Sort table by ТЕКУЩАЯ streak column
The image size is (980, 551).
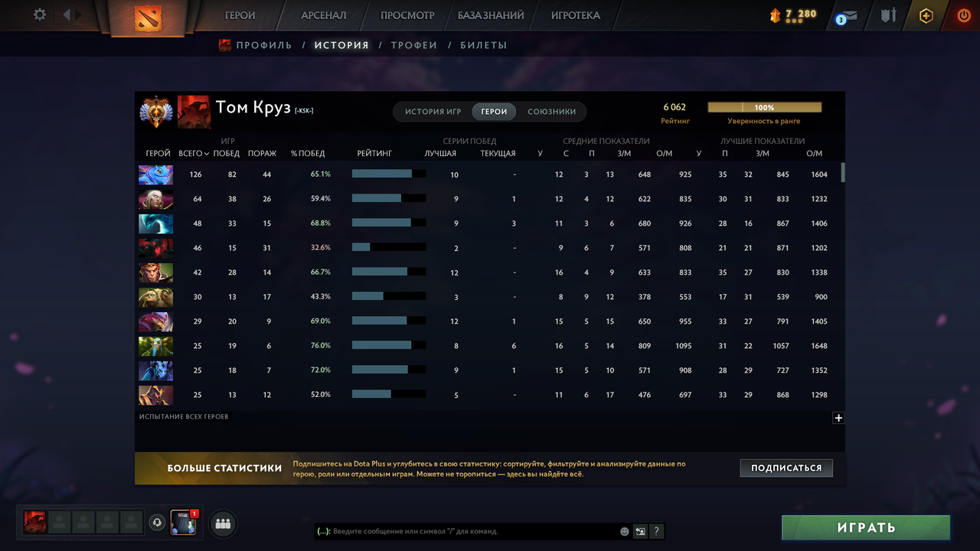(498, 153)
